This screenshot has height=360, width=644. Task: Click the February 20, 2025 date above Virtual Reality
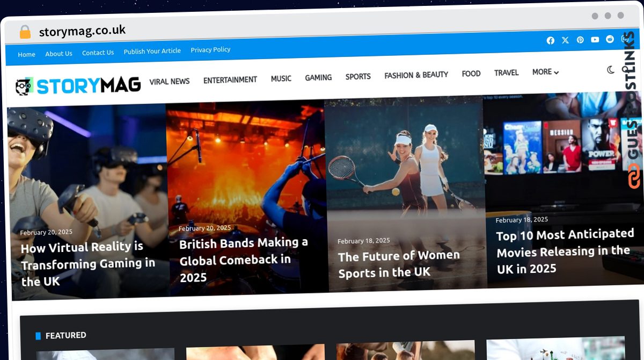(x=46, y=232)
